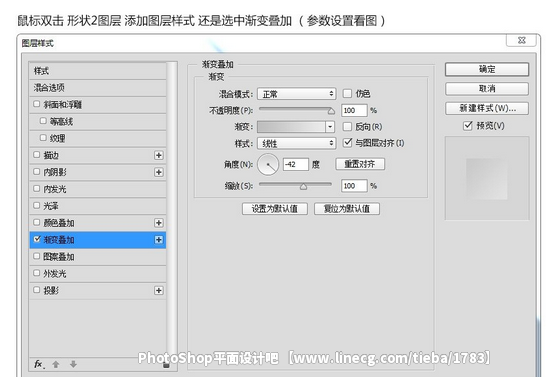
Task: Open the 样式 线性 style dropdown
Action: (x=297, y=143)
